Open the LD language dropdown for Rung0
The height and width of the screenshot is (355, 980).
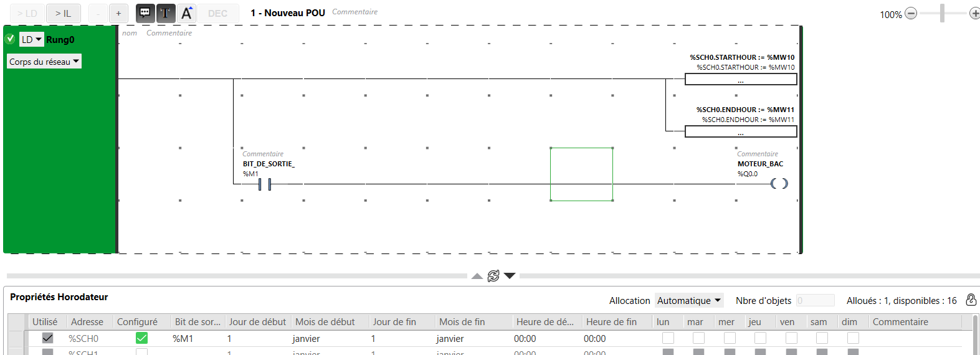click(32, 40)
